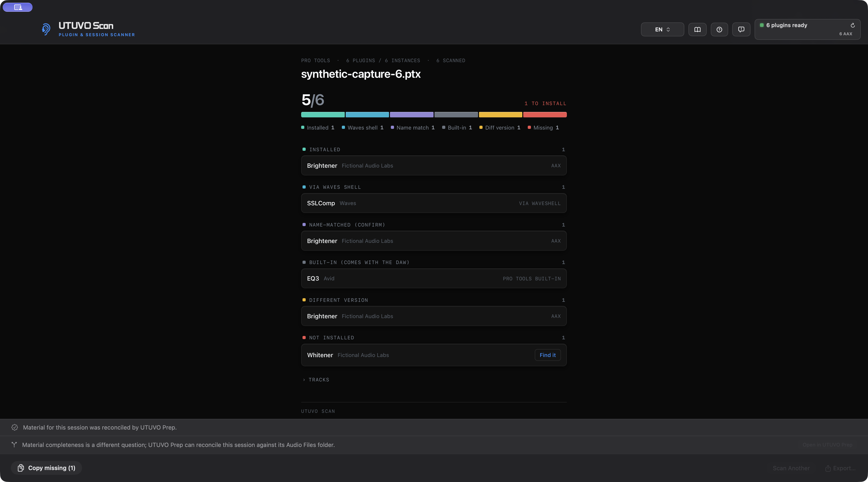The width and height of the screenshot is (868, 482).
Task: Select the Diff version 1 legend item
Action: 500,128
